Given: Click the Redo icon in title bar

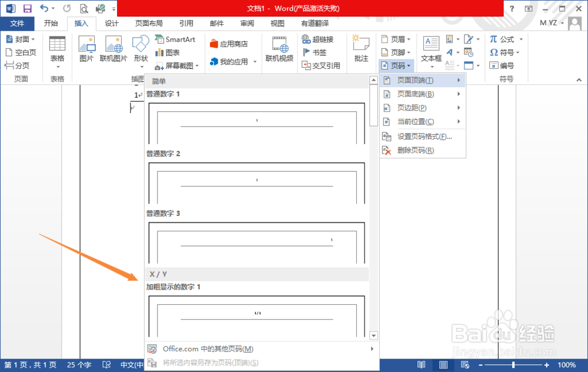Looking at the screenshot, I should (x=67, y=8).
